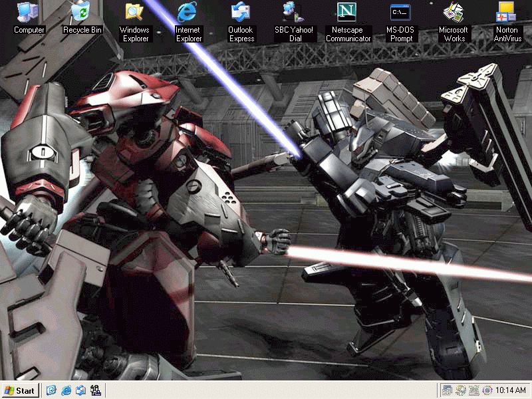Image resolution: width=532 pixels, height=399 pixels.
Task: Click the last Quick Launch icon
Action: coord(95,390)
